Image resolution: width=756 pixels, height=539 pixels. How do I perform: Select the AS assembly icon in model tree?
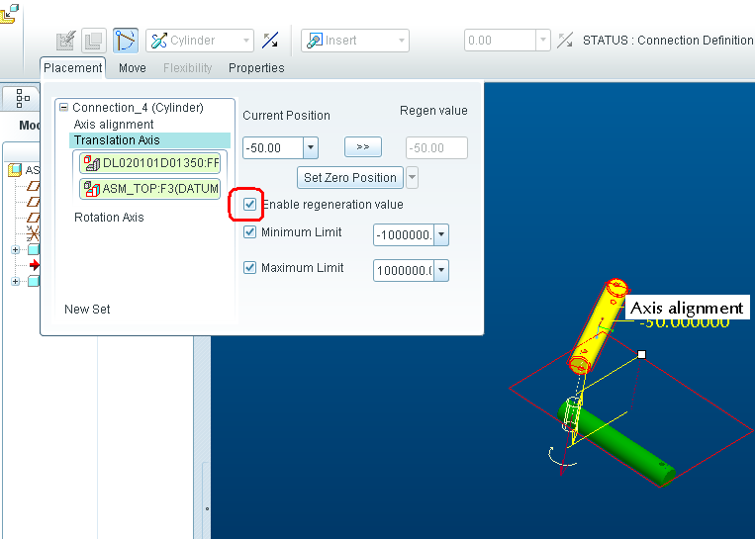point(16,170)
